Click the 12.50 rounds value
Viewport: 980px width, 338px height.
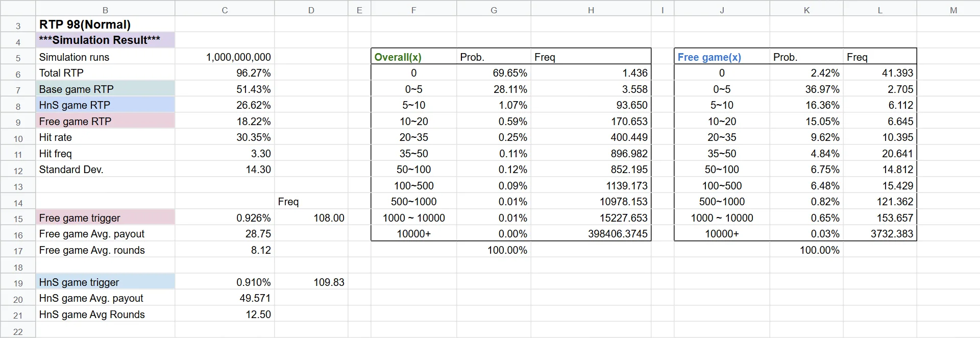[225, 315]
